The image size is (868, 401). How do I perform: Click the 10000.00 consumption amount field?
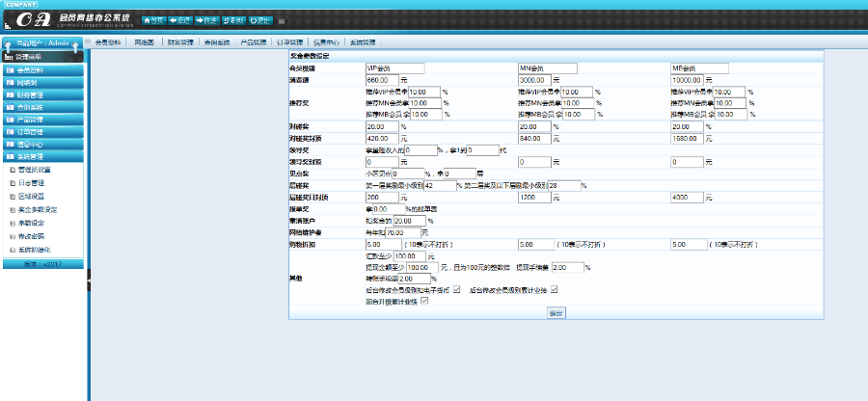click(x=687, y=80)
